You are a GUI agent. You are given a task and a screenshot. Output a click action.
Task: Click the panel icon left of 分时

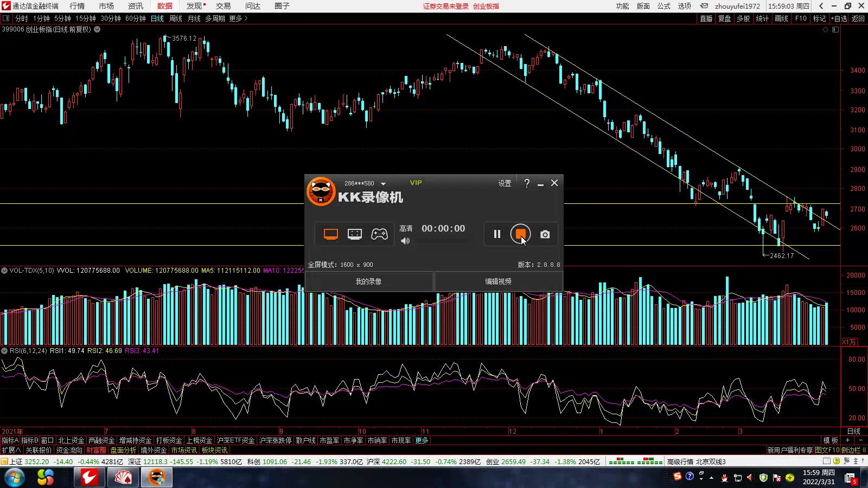point(6,18)
